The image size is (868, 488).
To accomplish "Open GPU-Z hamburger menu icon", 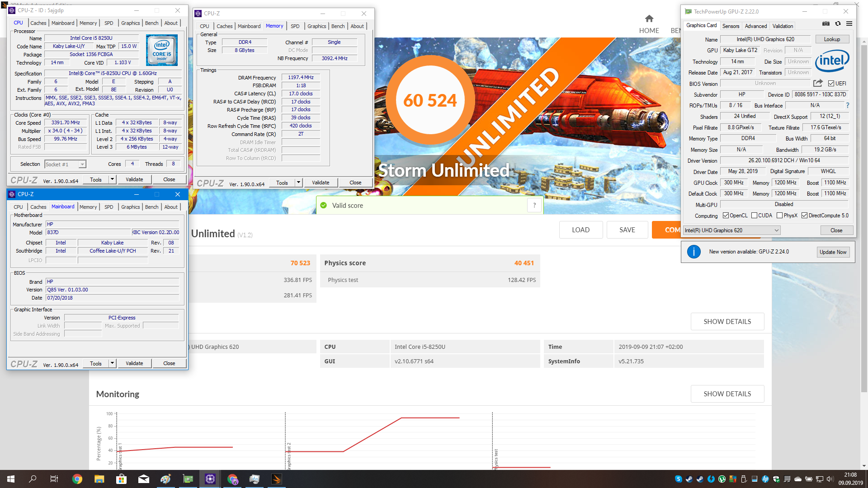I will 849,24.
